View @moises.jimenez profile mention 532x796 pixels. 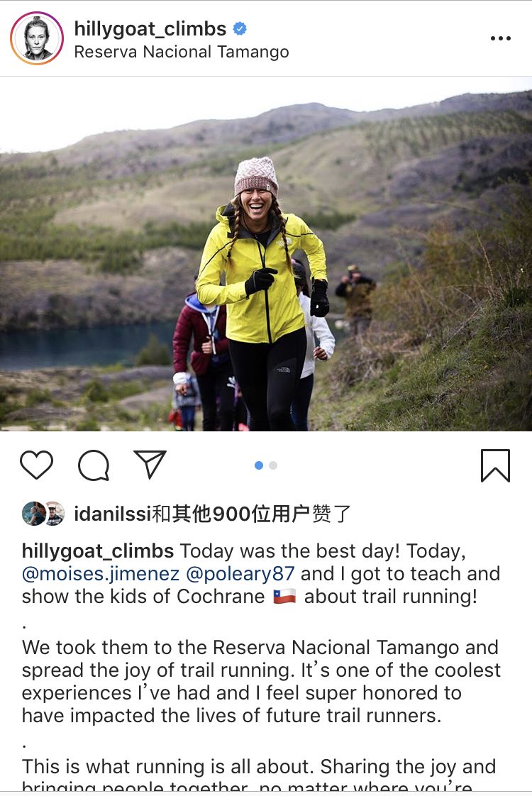(x=101, y=574)
